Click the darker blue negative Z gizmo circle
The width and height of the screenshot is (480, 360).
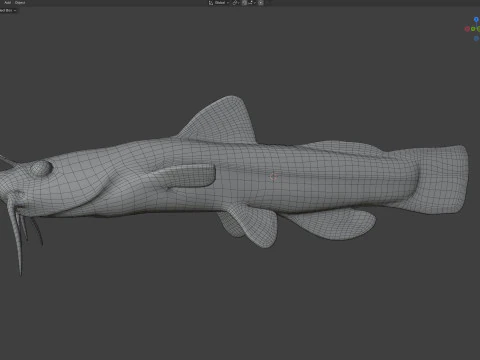tap(476, 39)
